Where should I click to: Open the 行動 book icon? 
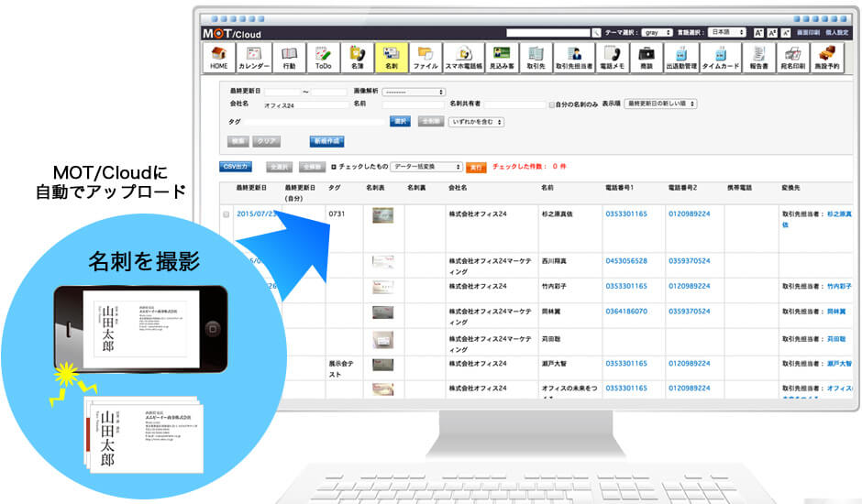point(289,57)
